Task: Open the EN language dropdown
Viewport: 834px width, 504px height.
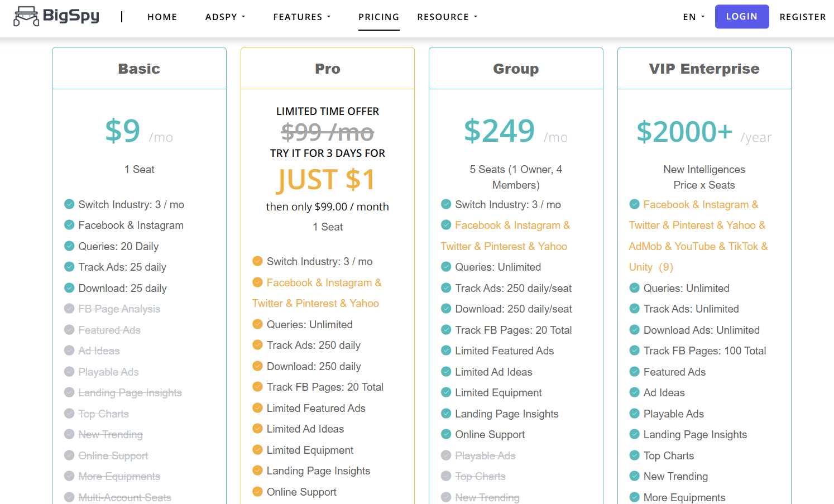Action: tap(693, 17)
